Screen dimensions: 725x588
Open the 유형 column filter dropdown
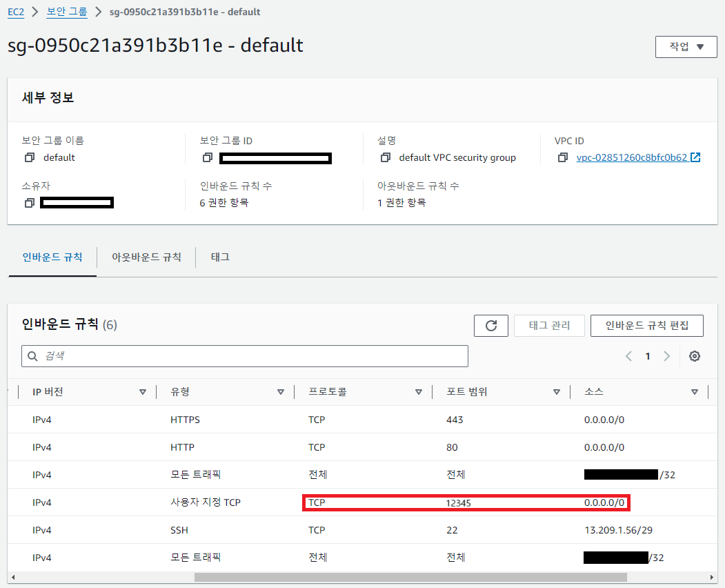[281, 391]
